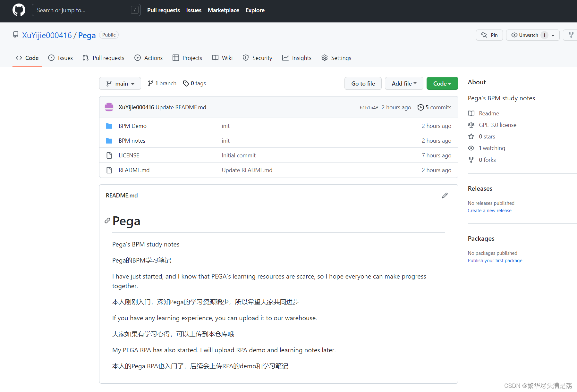Click the anchor link icon beside Pega heading
Screen dimensions: 577x392
point(107,221)
